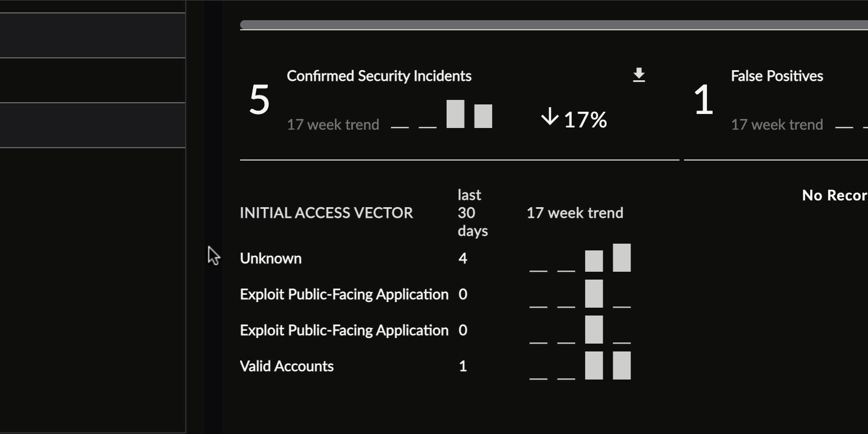Image resolution: width=868 pixels, height=434 pixels.
Task: Click the Confirmed Security Incidents trend sparkline
Action: coord(441,114)
